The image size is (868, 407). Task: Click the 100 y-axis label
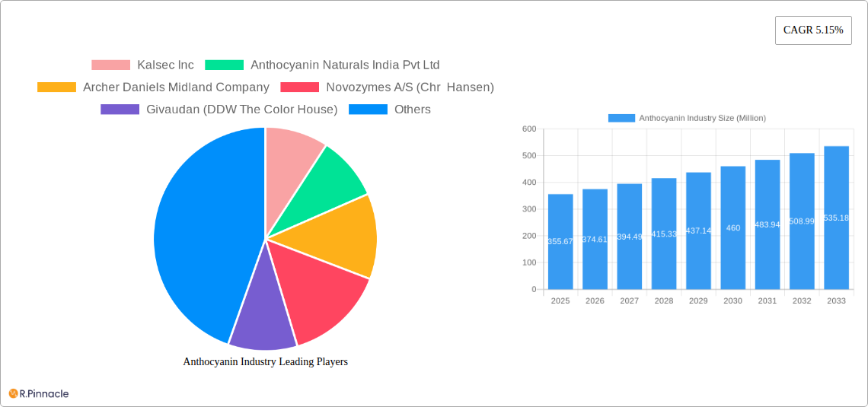pos(529,262)
